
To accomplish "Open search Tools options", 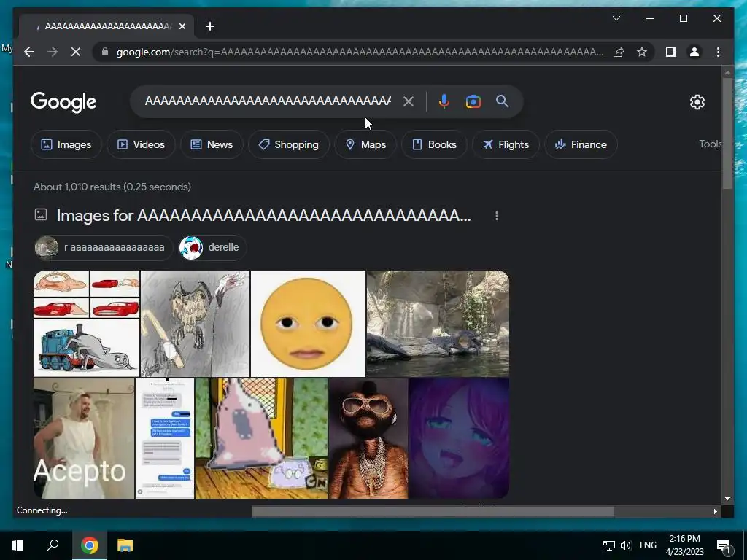I will tap(710, 144).
